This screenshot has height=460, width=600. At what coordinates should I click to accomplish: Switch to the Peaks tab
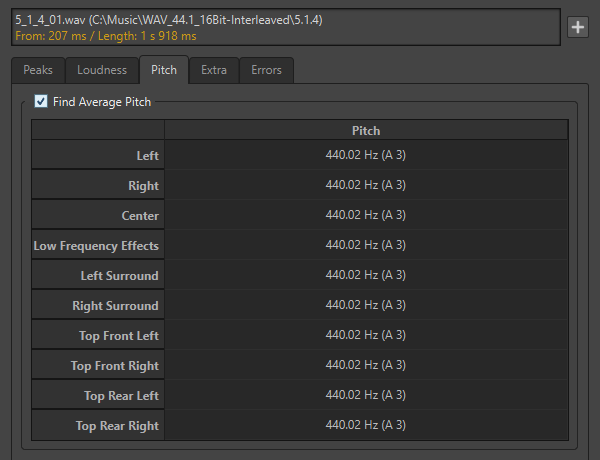[x=38, y=70]
